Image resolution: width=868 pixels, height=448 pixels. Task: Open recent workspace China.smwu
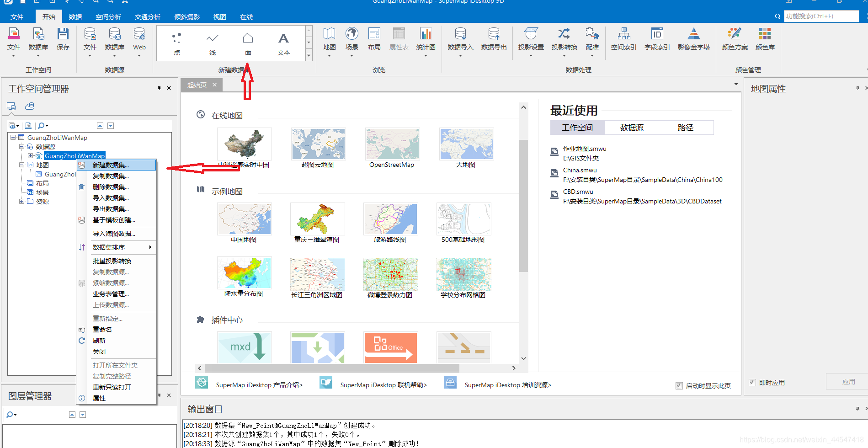tap(580, 170)
